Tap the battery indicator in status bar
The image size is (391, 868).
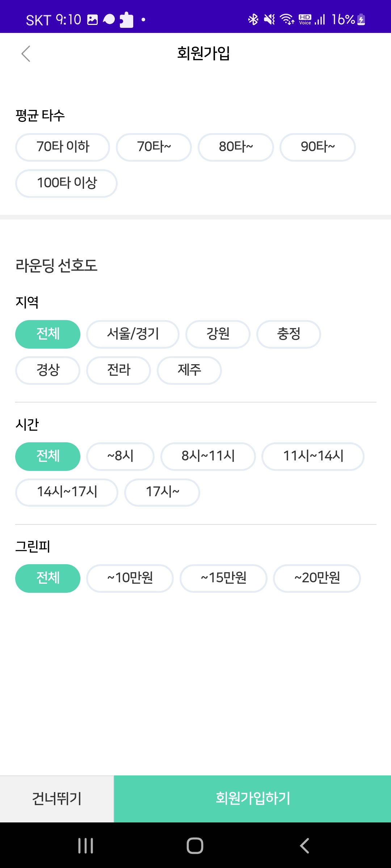[x=361, y=20]
